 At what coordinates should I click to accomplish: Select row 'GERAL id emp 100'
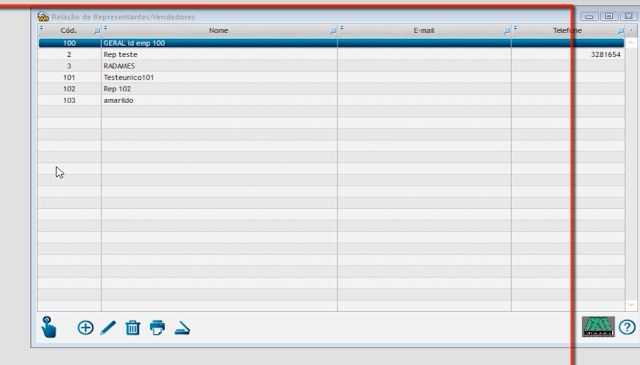tap(331, 43)
